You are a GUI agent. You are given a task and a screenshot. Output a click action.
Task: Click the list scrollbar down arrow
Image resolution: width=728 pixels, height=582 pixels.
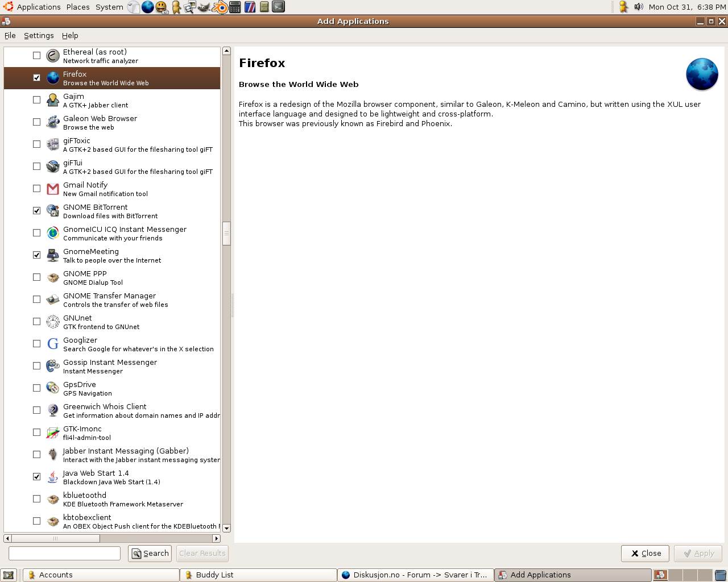226,528
